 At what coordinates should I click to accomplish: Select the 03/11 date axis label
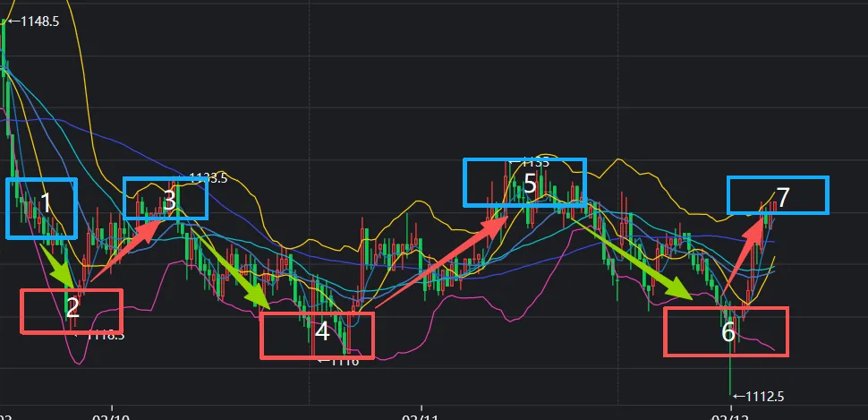[x=421, y=416]
